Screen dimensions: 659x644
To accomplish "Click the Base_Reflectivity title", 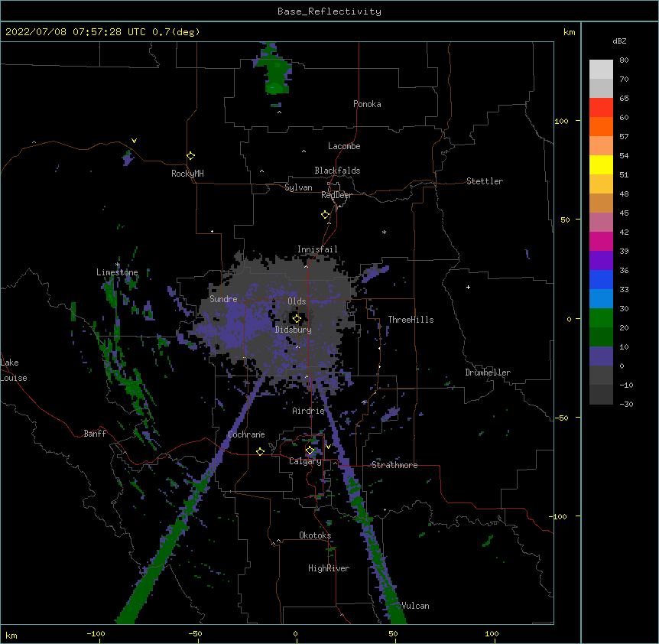I will click(329, 11).
